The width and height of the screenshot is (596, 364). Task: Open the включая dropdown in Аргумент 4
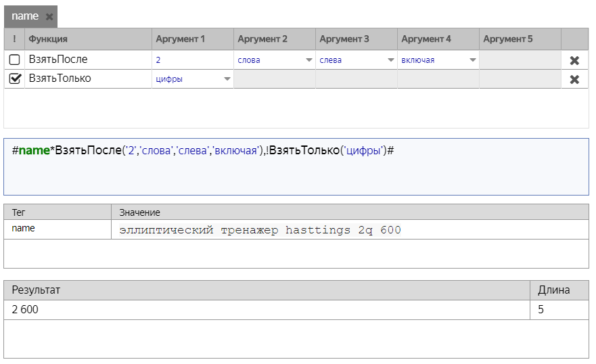point(473,60)
